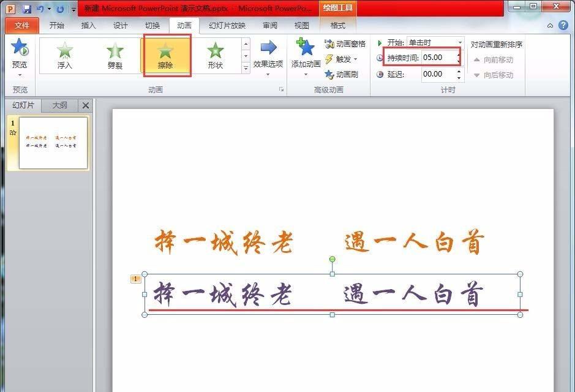Expand the animation gallery more arrow

pyautogui.click(x=246, y=68)
